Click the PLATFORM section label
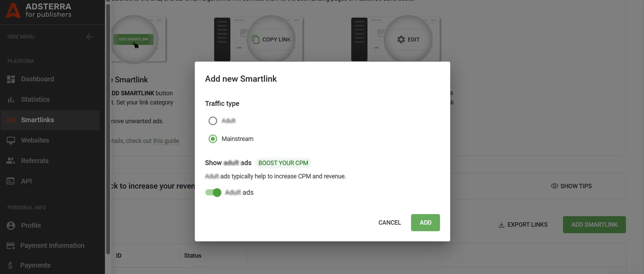This screenshot has width=644, height=274. click(x=21, y=61)
